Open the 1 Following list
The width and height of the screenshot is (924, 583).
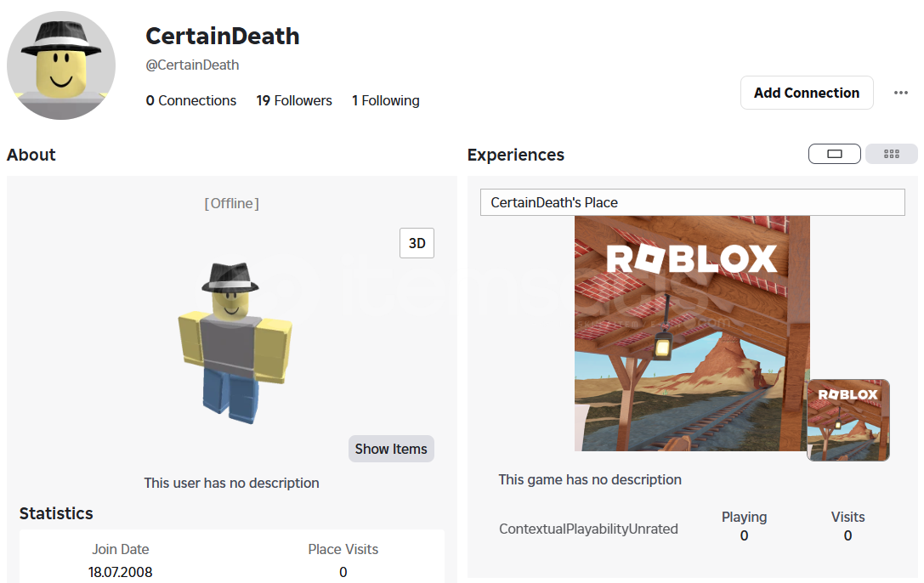click(x=386, y=100)
